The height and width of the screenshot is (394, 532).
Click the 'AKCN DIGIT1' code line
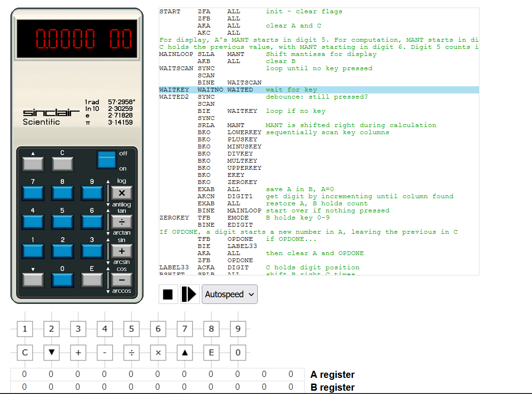319,196
